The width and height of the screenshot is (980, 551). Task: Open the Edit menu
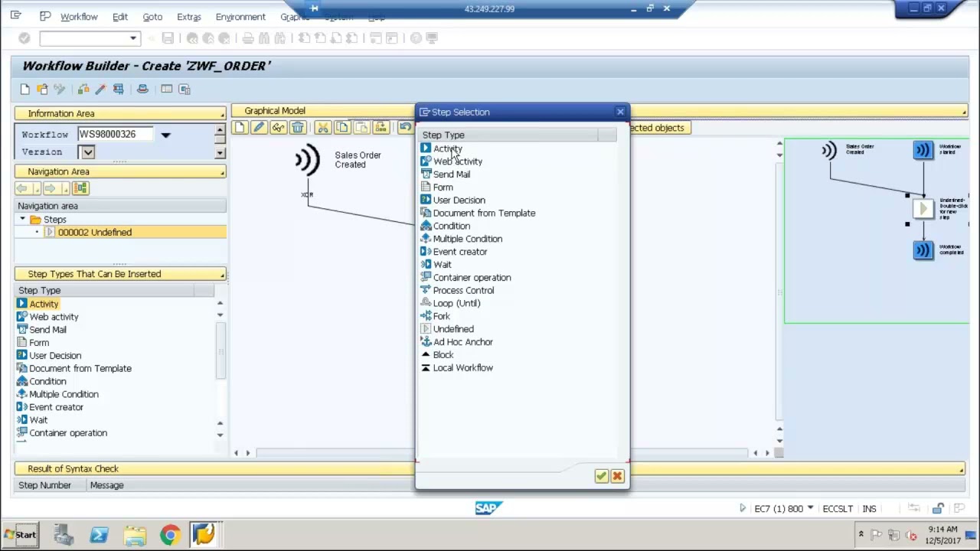pos(120,17)
